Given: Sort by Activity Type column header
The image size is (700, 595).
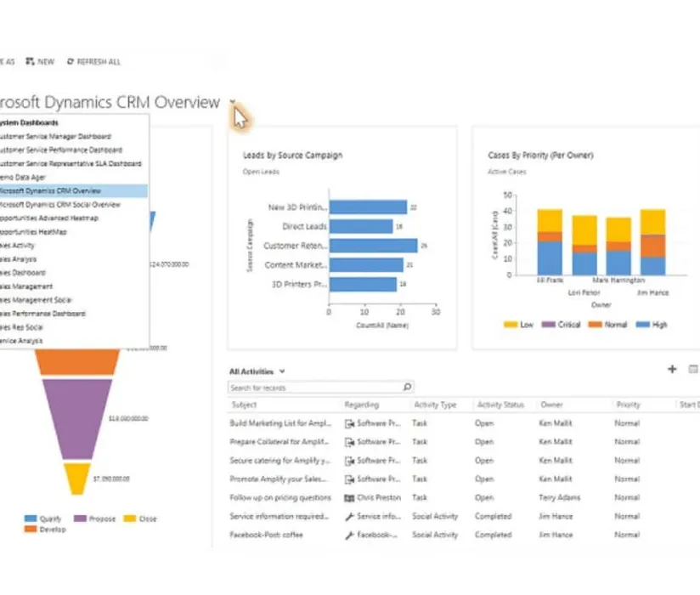Looking at the screenshot, I should click(x=435, y=405).
